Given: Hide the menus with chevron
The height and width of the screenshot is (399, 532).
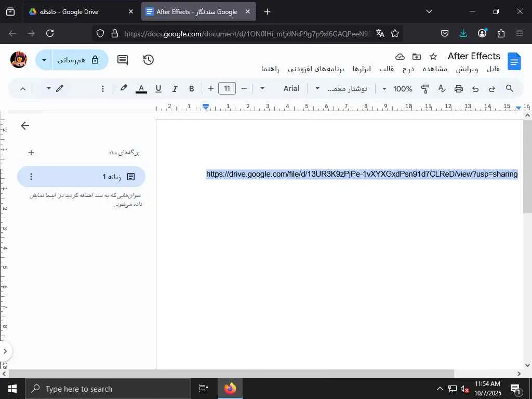Looking at the screenshot, I should 23,89.
